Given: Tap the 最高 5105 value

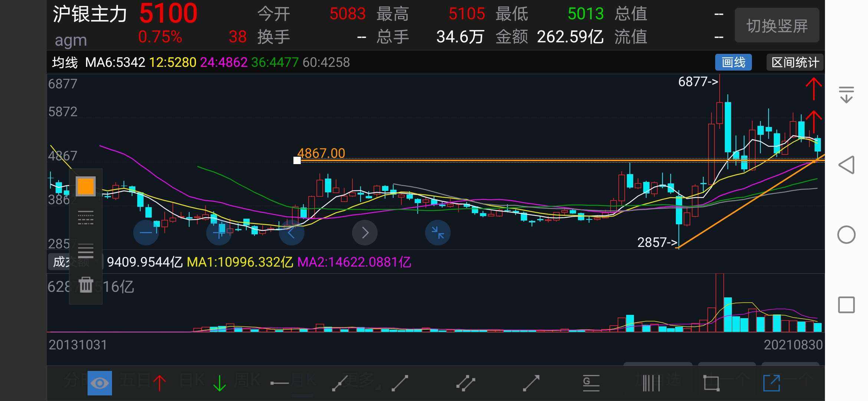Looking at the screenshot, I should pos(431,14).
